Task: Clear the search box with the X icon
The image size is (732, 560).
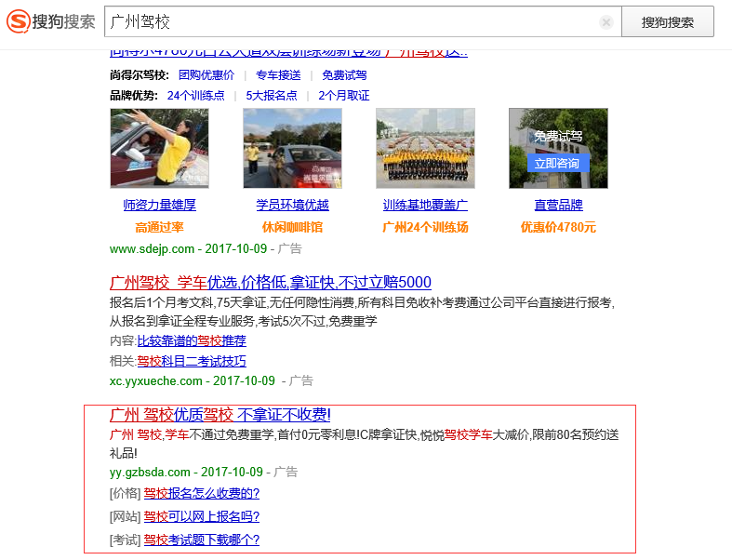Action: pos(606,22)
